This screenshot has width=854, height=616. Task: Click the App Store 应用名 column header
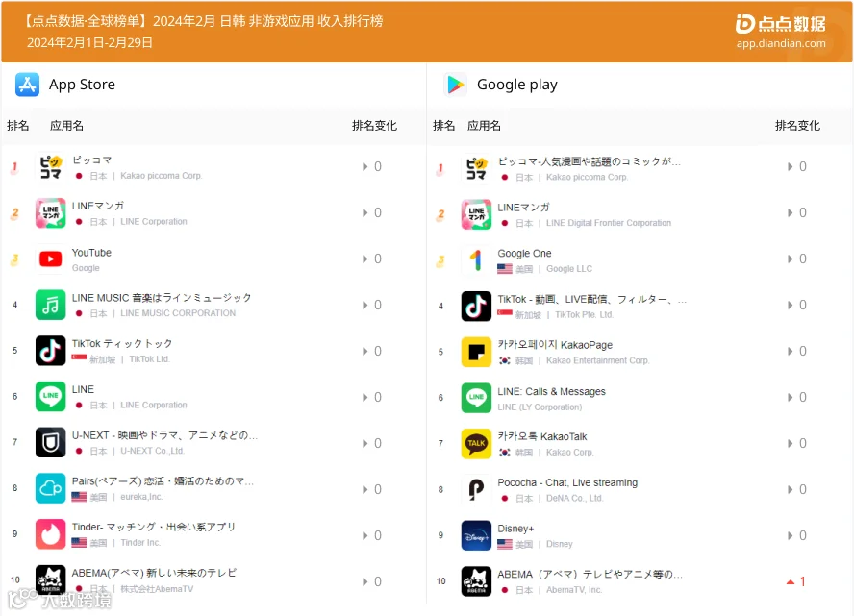click(66, 126)
